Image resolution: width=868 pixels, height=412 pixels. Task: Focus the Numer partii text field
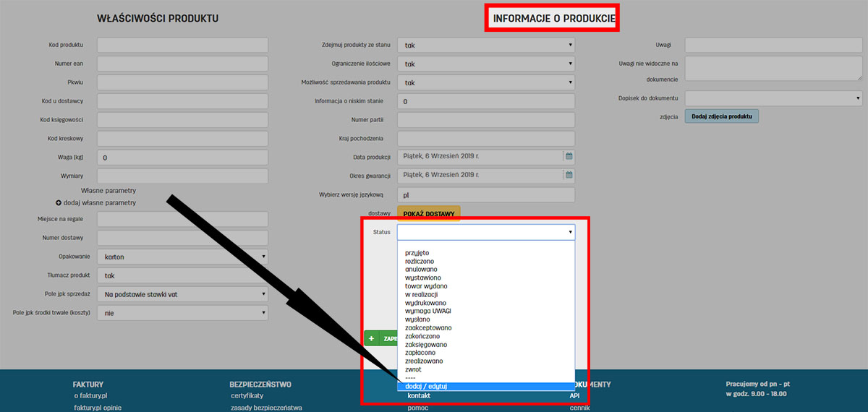[x=485, y=120]
